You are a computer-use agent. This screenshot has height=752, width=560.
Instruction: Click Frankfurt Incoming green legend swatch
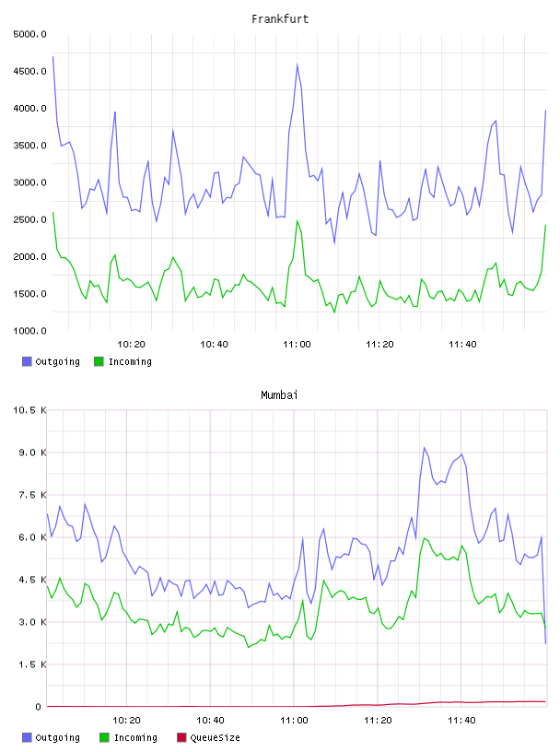click(x=99, y=361)
